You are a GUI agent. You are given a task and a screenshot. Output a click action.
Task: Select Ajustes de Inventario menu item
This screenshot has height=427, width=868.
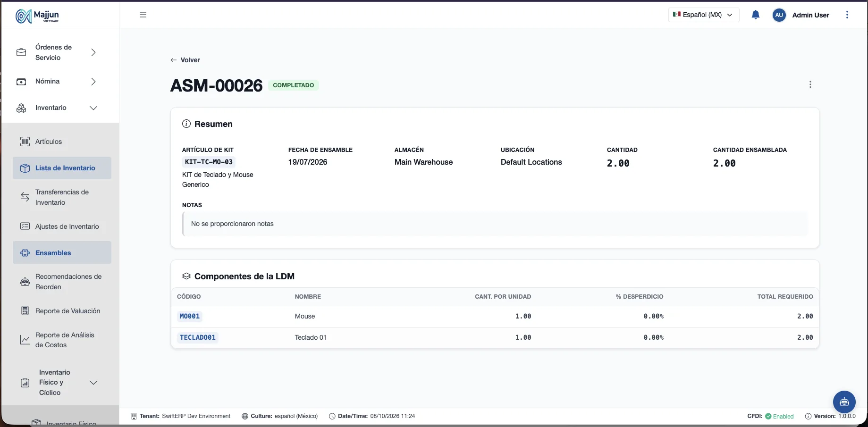pos(62,226)
